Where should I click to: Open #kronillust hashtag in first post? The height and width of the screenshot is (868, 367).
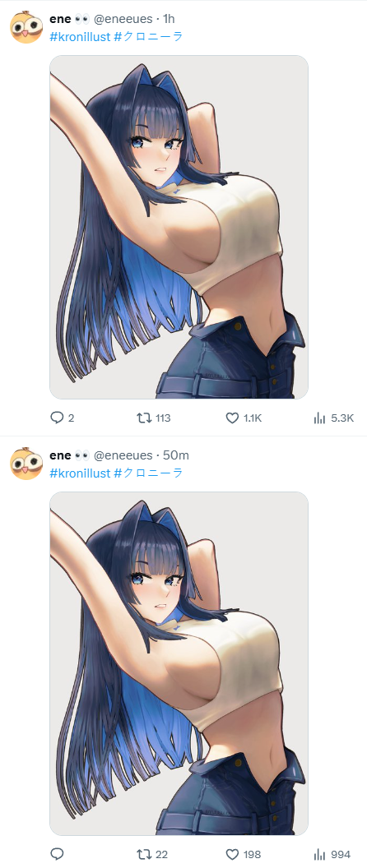point(79,36)
